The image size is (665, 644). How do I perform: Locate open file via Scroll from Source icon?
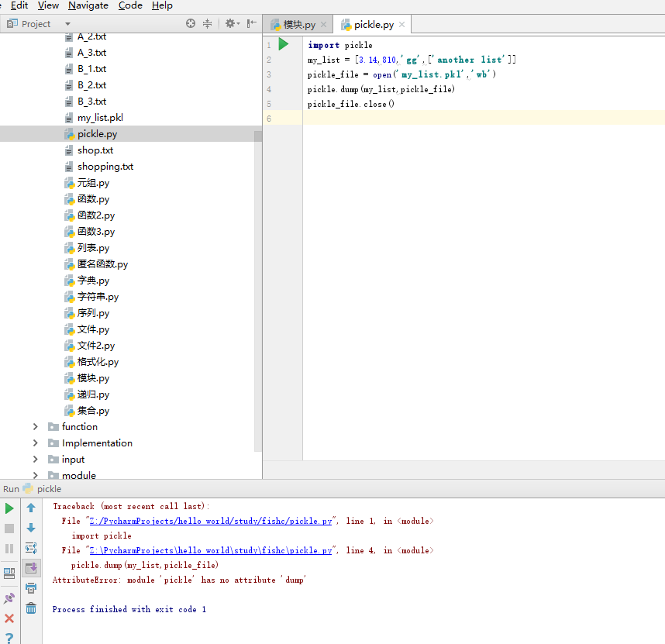(x=191, y=23)
